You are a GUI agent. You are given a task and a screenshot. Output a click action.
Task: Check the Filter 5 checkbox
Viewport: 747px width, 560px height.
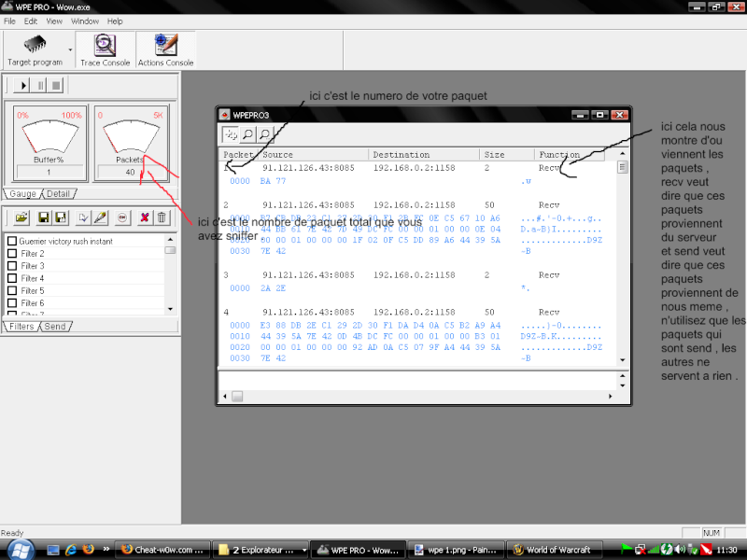[12, 290]
